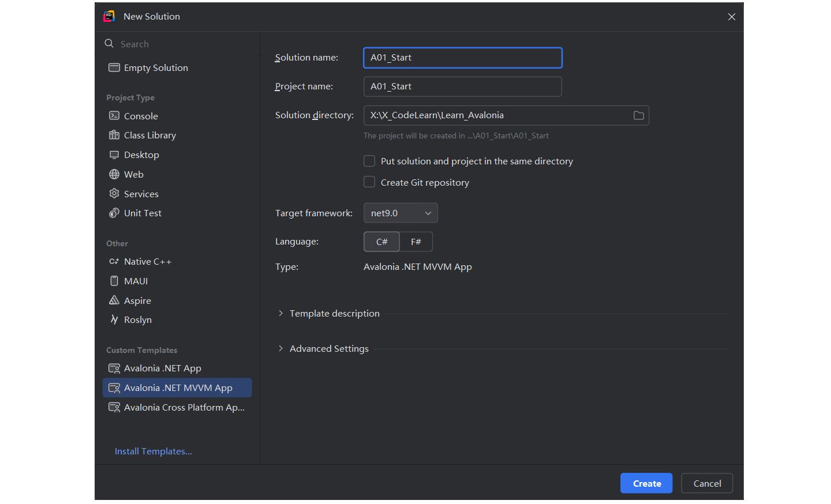Switch language to F#
The image size is (831, 504).
pos(416,242)
